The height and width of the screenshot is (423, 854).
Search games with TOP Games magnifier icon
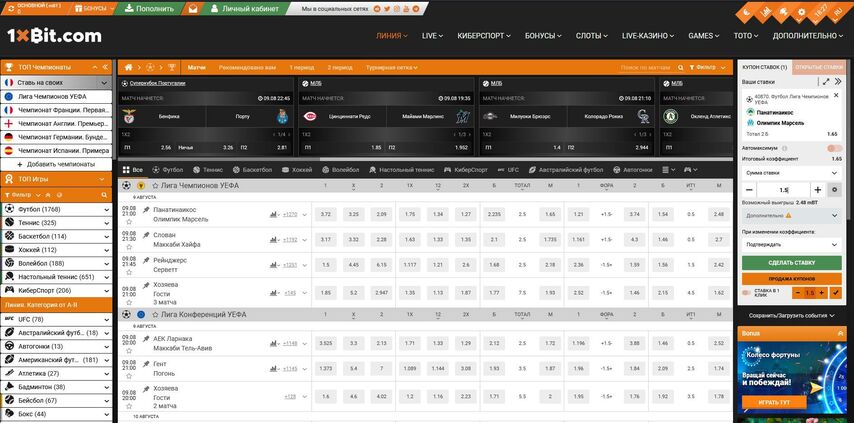coord(103,195)
